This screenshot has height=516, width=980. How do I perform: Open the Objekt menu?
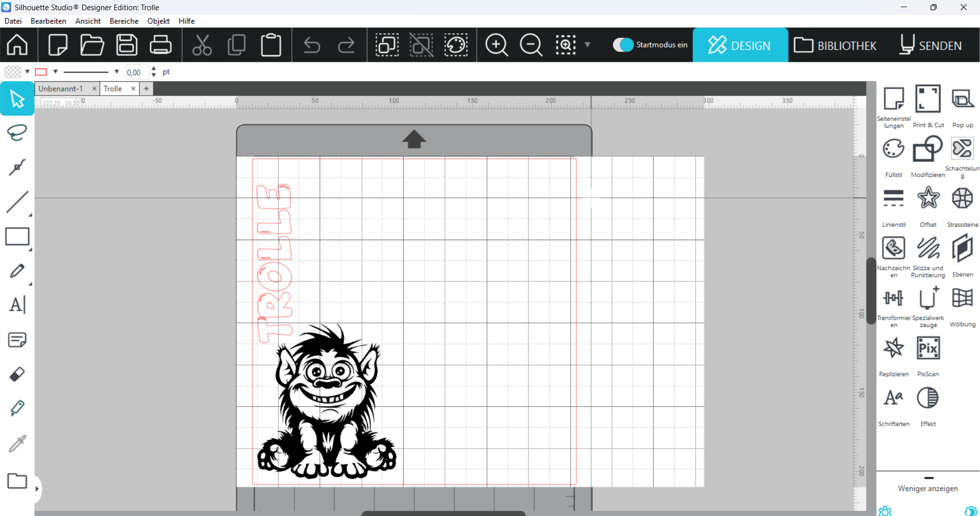158,21
